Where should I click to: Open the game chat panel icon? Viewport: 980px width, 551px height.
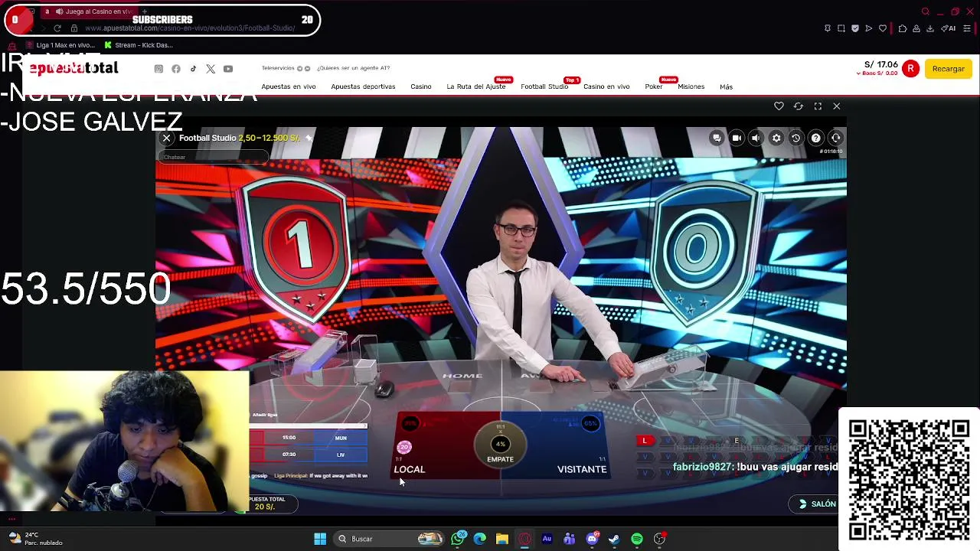[x=717, y=138]
